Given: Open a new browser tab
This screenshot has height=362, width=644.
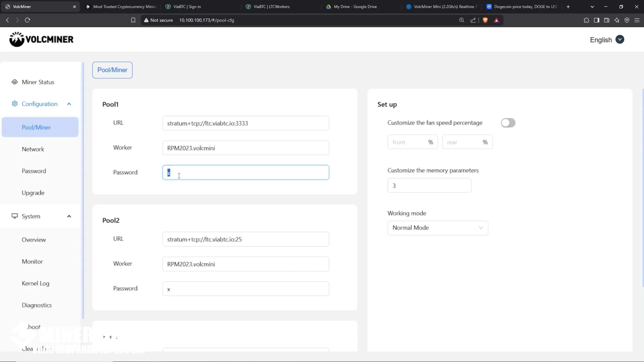Looking at the screenshot, I should coord(568,7).
